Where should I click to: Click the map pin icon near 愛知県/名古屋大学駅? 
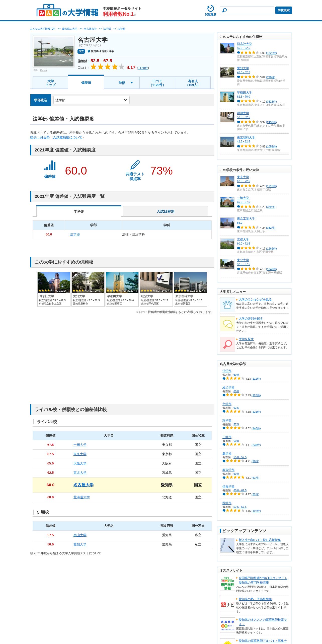pyautogui.click(x=89, y=51)
